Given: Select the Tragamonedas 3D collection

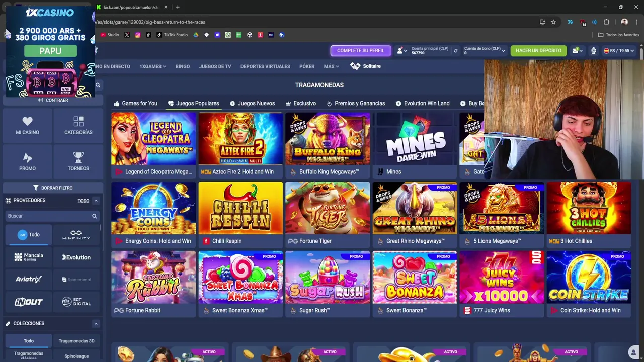Looking at the screenshot, I should [x=76, y=341].
